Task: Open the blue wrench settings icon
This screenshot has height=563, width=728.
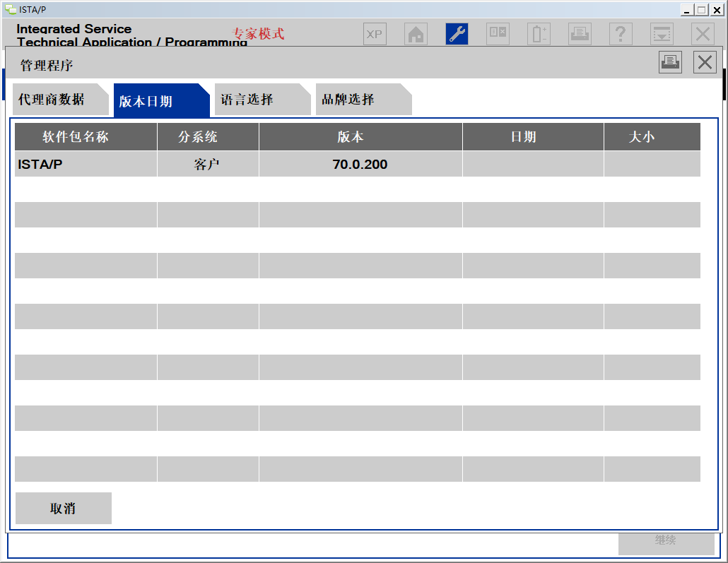Action: (x=457, y=34)
